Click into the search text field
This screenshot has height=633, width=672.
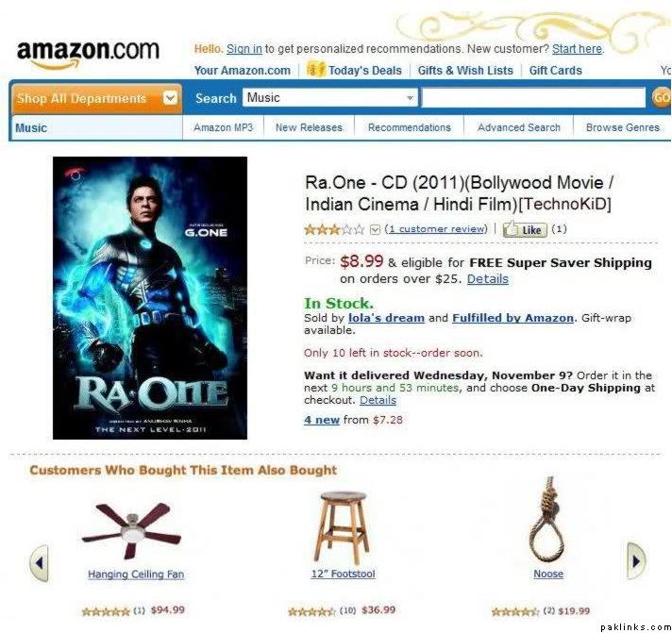533,98
